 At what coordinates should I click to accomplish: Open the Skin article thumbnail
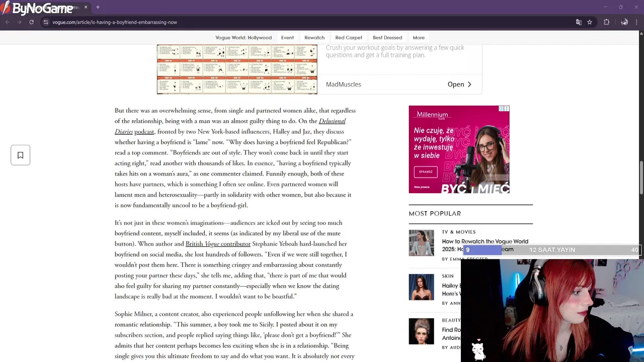coord(421,287)
